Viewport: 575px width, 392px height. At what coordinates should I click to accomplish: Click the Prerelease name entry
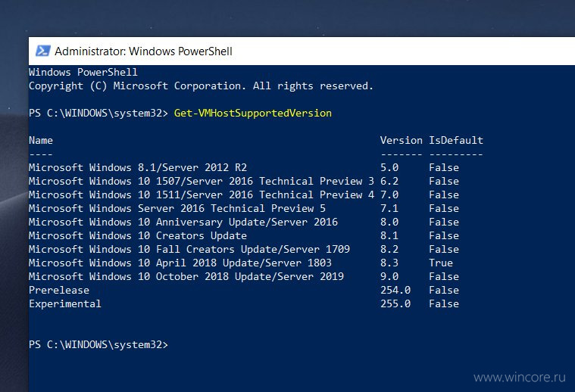pyautogui.click(x=59, y=290)
